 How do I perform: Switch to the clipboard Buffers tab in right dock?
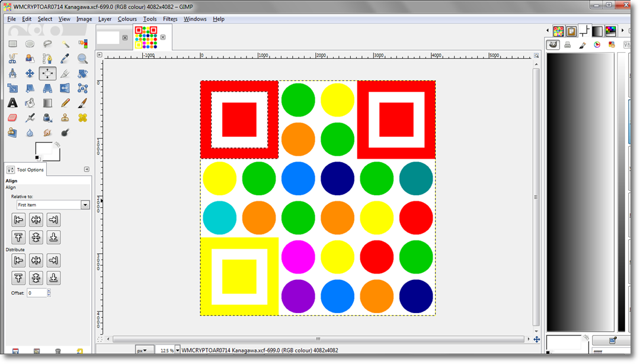(x=571, y=31)
